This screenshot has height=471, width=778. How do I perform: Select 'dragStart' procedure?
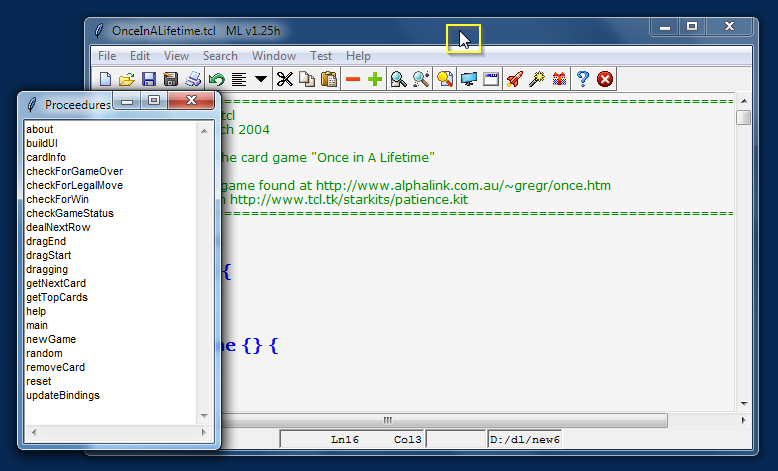(49, 255)
